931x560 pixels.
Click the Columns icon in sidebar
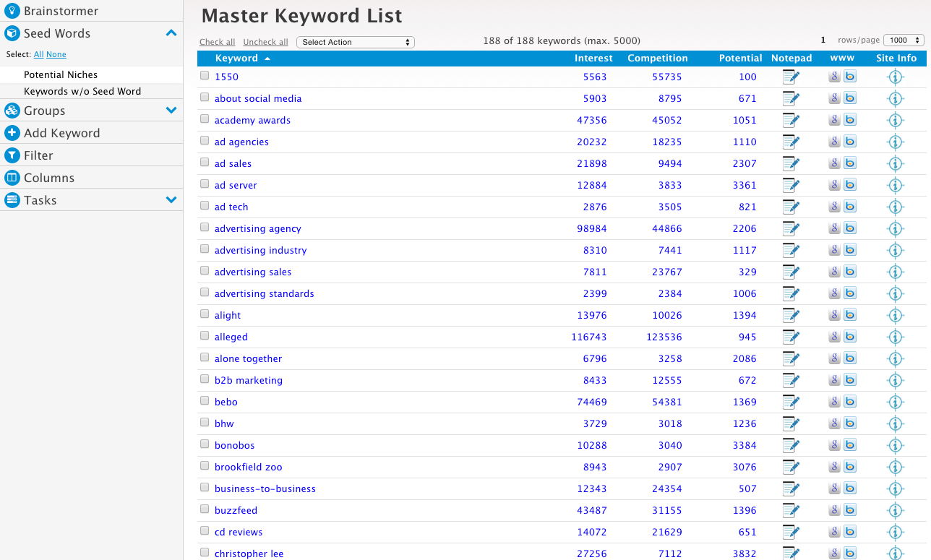[12, 178]
